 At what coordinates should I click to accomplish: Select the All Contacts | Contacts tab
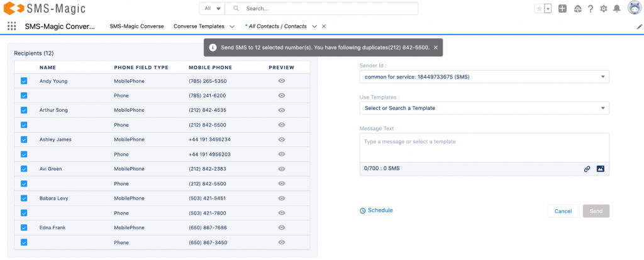[x=277, y=26]
